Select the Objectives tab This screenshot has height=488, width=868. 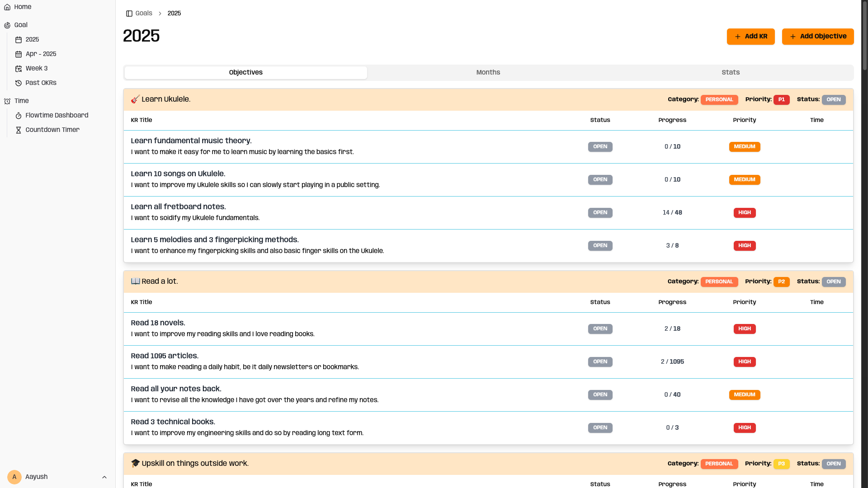[245, 73]
